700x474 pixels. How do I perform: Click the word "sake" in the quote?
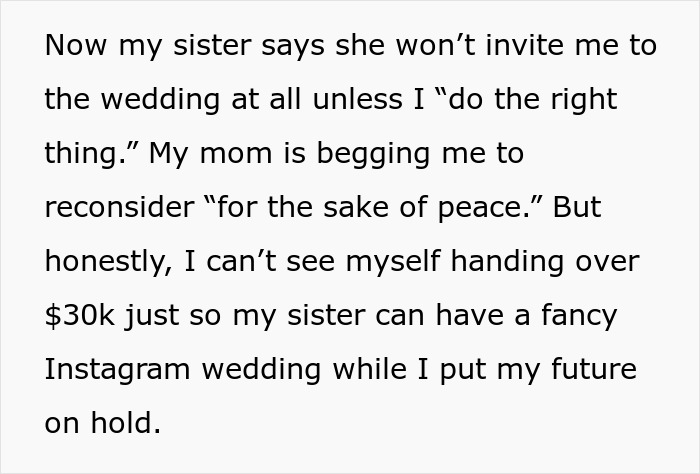(x=372, y=208)
